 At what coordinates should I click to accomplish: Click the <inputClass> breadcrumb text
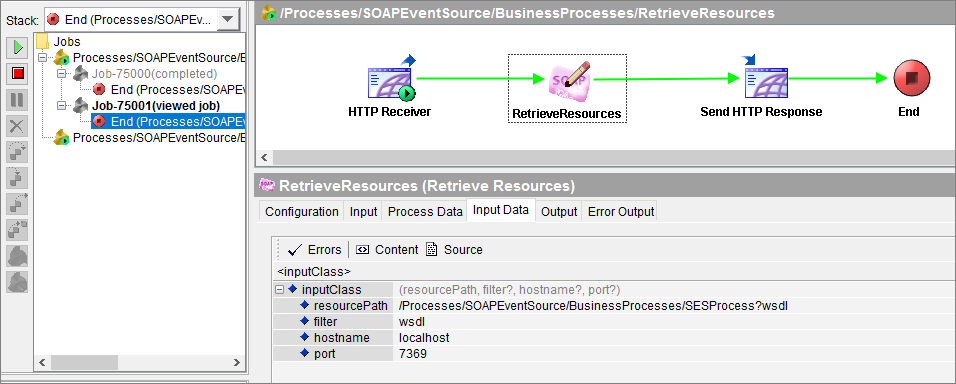click(x=313, y=271)
